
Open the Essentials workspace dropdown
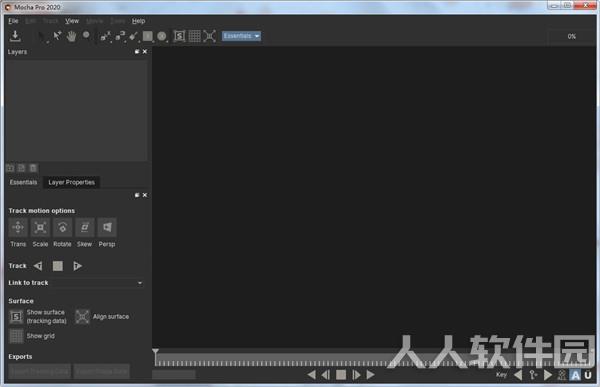(x=241, y=36)
